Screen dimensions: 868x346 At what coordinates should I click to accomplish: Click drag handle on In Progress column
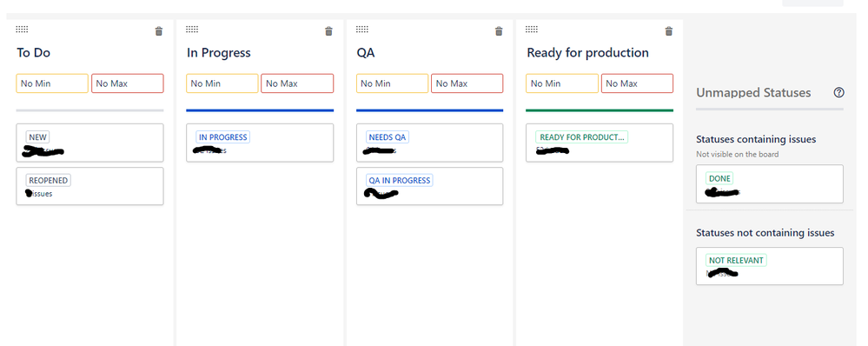(x=192, y=30)
